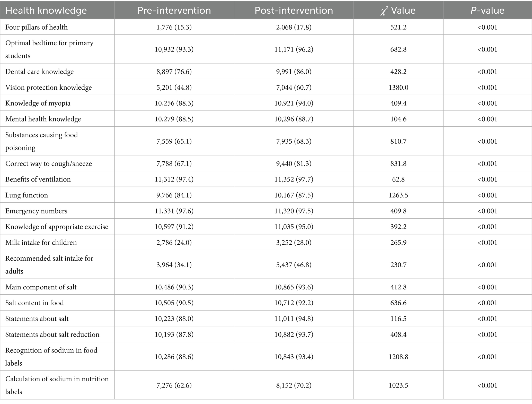Select the Dental care knowledge cell

[40, 71]
